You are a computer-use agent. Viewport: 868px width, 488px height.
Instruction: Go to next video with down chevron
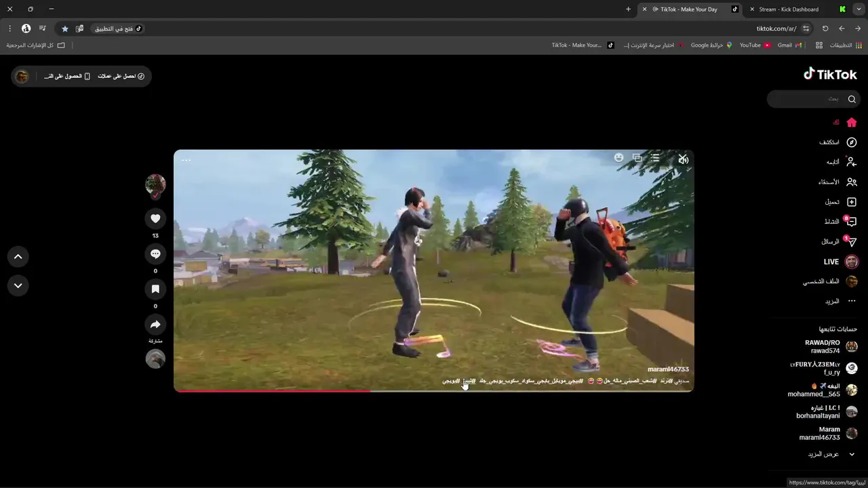18,285
